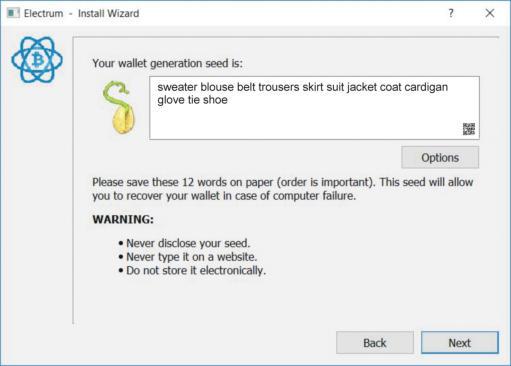Click the Electrum Bitcoin atom logo

(x=37, y=60)
